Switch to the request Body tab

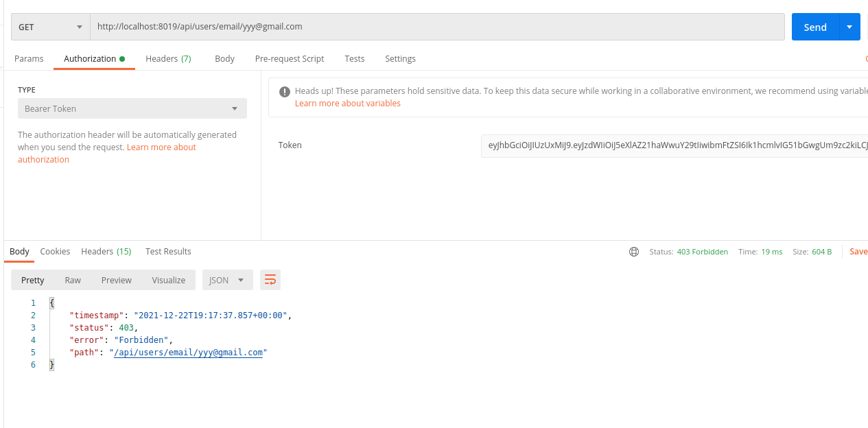coord(224,59)
